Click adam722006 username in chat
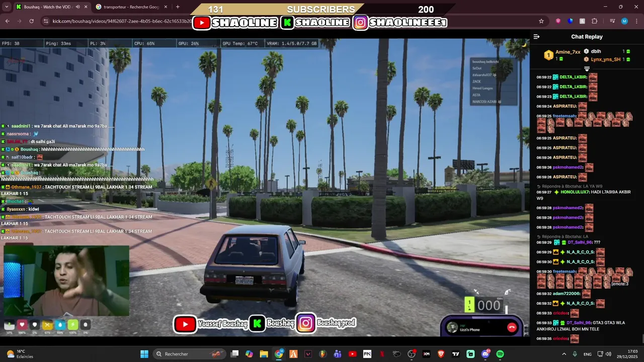Screen dimensions: 644x362 click(567, 294)
